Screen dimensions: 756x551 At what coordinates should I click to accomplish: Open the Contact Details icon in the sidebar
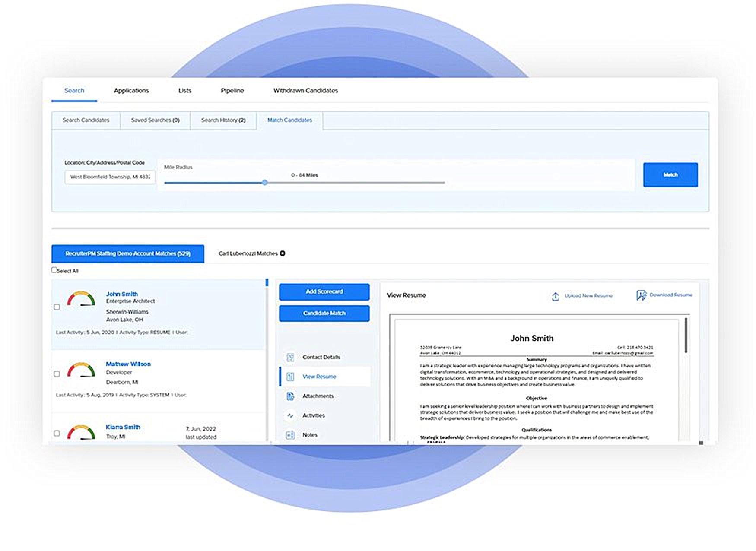coord(290,358)
